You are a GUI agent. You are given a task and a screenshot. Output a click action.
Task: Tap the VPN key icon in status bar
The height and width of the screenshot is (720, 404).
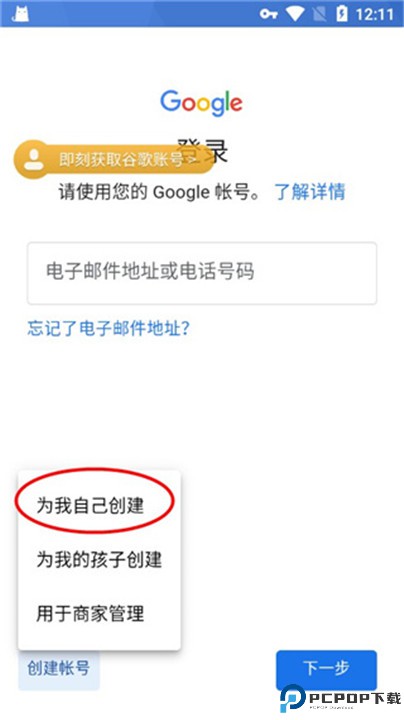tap(269, 14)
